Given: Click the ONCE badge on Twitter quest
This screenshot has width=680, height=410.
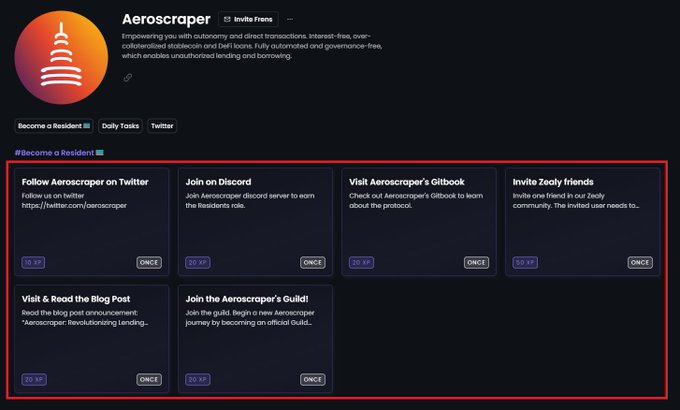Looking at the screenshot, I should pyautogui.click(x=149, y=262).
